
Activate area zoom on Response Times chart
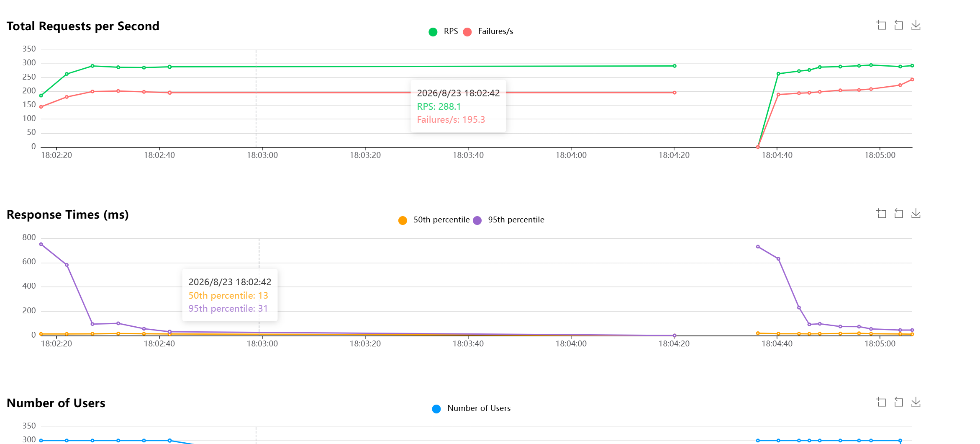881,214
